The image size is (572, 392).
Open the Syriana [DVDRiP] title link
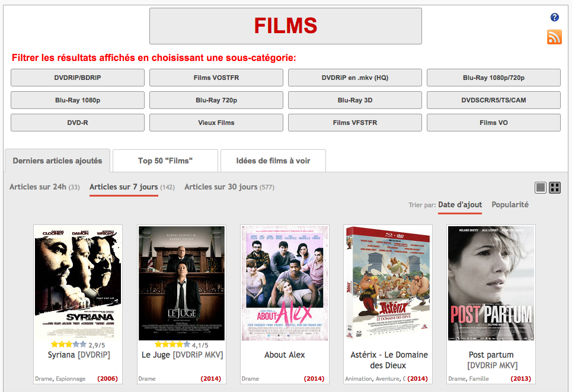79,355
